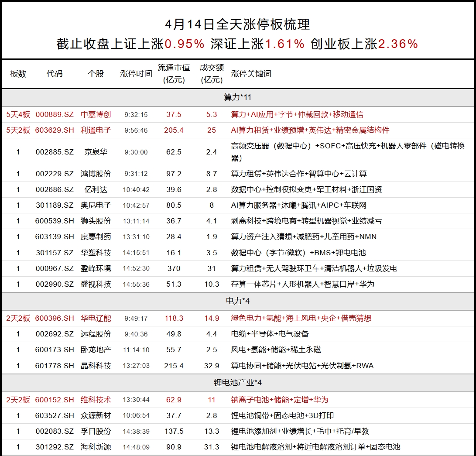Click the 成交额 column header
The width and height of the screenshot is (476, 456).
[212, 74]
